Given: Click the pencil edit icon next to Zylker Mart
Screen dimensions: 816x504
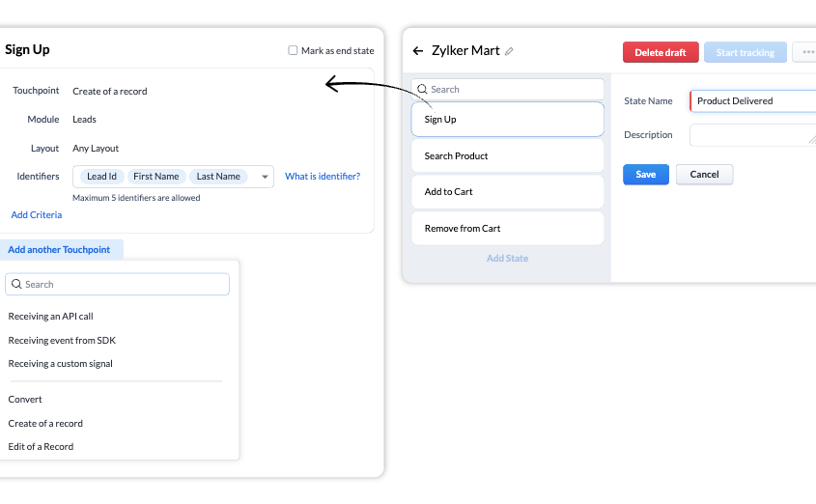Looking at the screenshot, I should [509, 51].
